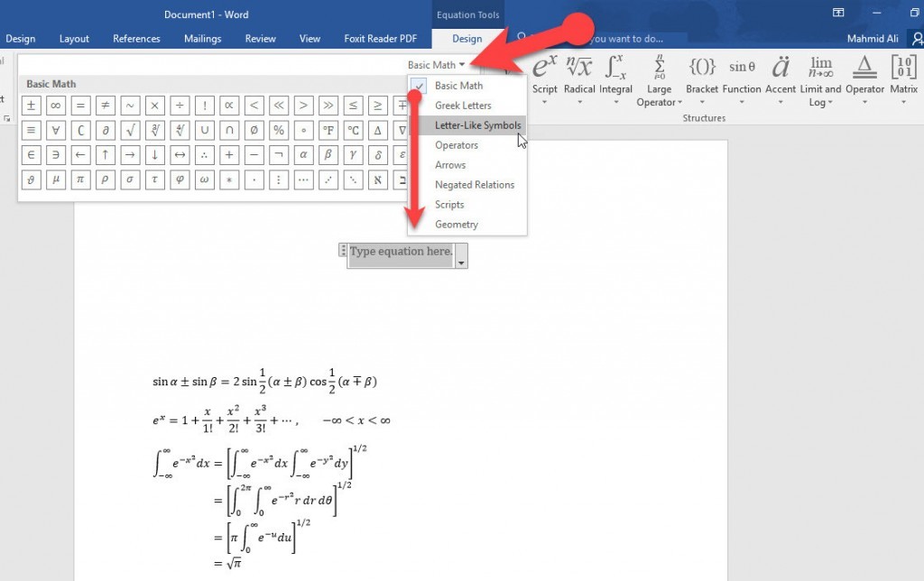Insert the infinity symbol

pos(55,106)
